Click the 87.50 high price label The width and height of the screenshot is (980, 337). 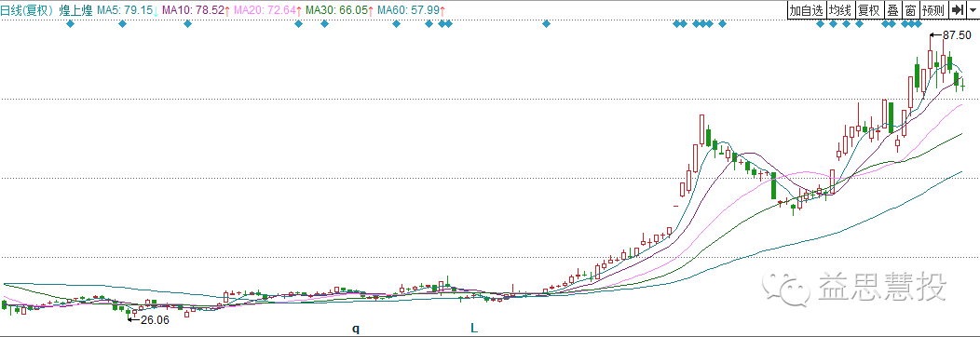(x=957, y=35)
